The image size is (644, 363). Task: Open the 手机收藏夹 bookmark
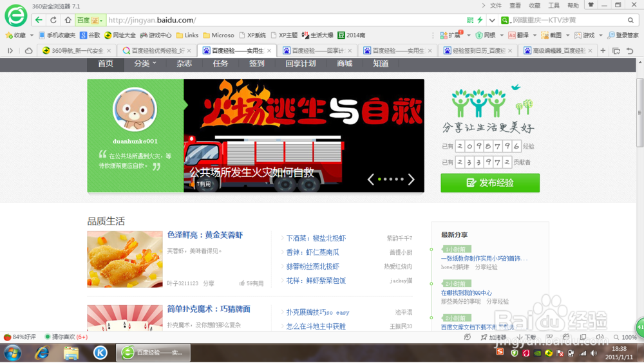[x=57, y=35]
